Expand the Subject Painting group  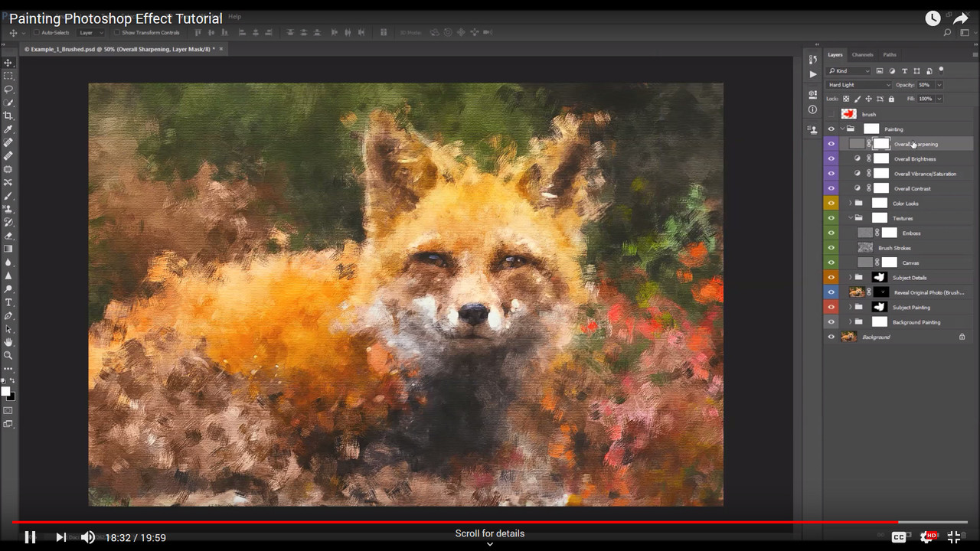pyautogui.click(x=849, y=306)
